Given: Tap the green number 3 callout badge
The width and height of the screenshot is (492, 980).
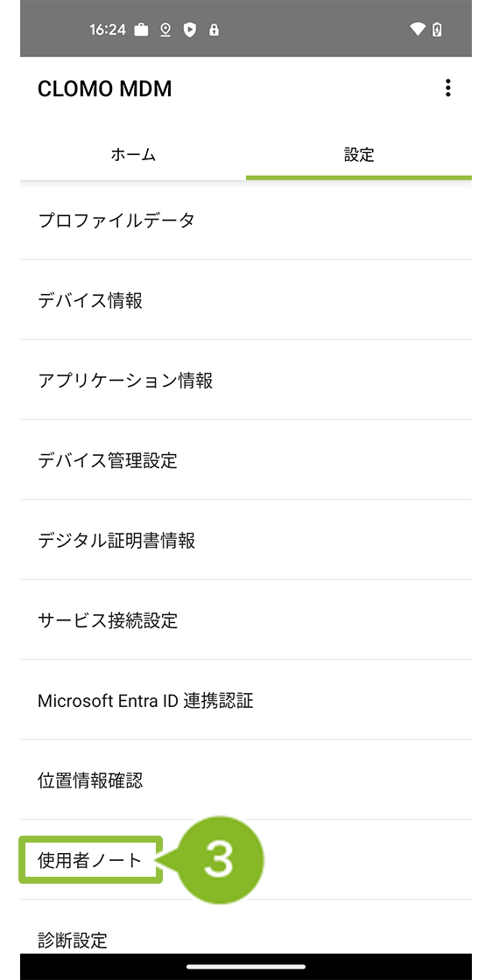Looking at the screenshot, I should 218,860.
